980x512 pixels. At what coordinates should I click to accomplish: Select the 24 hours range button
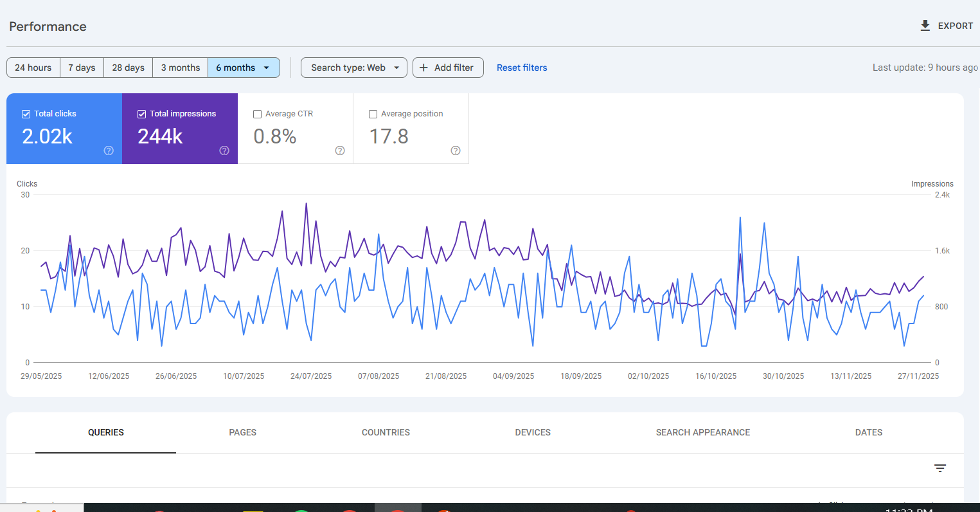(x=33, y=68)
